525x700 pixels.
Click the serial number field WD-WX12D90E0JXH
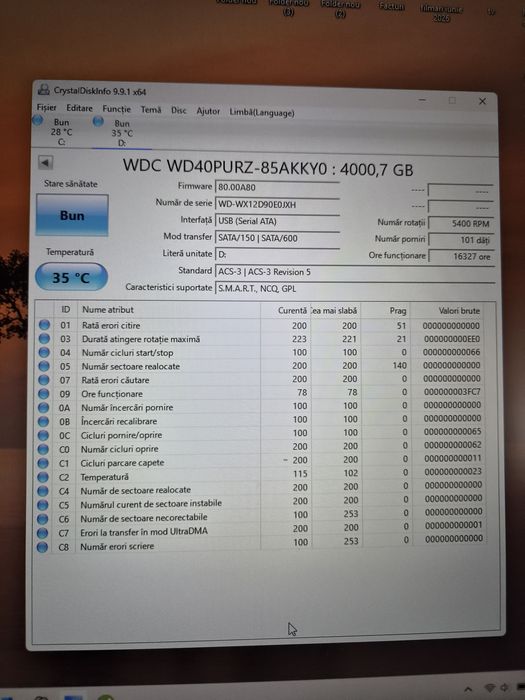point(277,204)
